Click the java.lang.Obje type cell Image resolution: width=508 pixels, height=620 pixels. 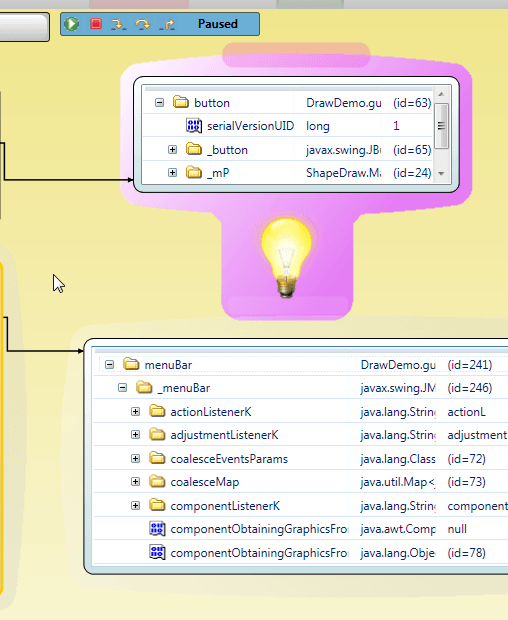tap(398, 553)
